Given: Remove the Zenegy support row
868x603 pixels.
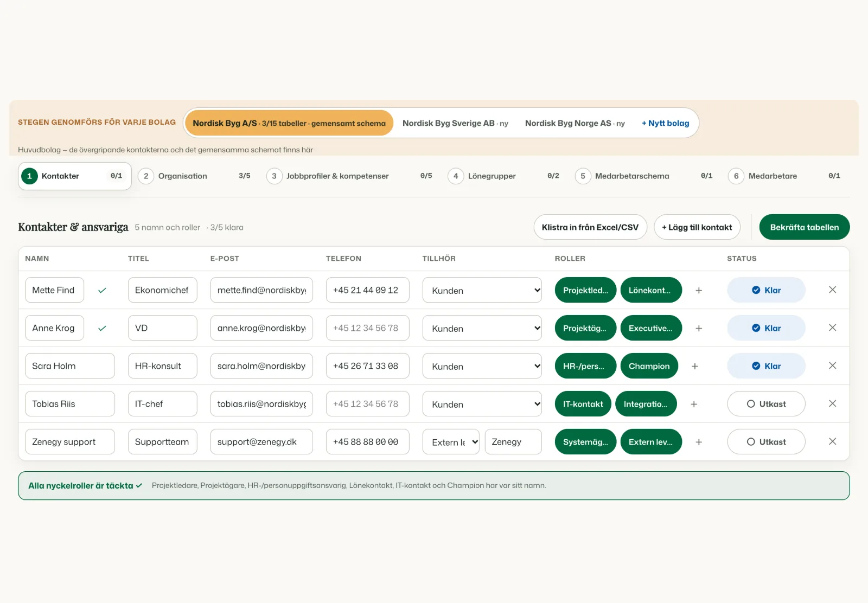Looking at the screenshot, I should click(832, 442).
